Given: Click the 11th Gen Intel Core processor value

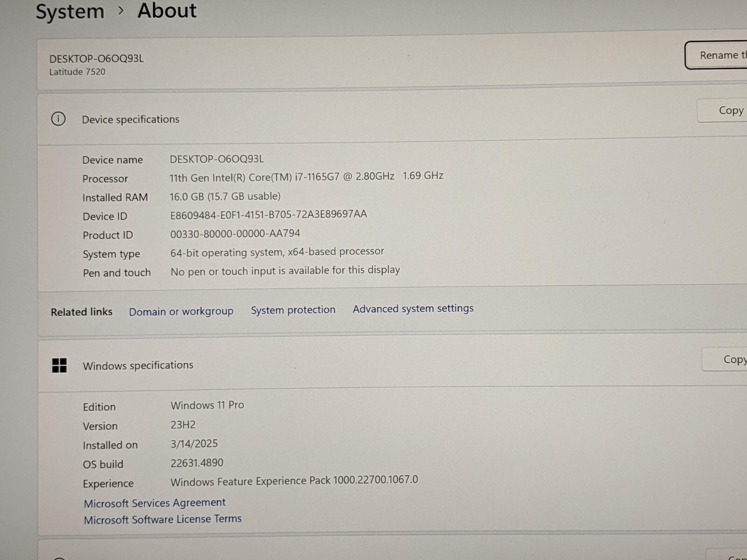Looking at the screenshot, I should [306, 177].
